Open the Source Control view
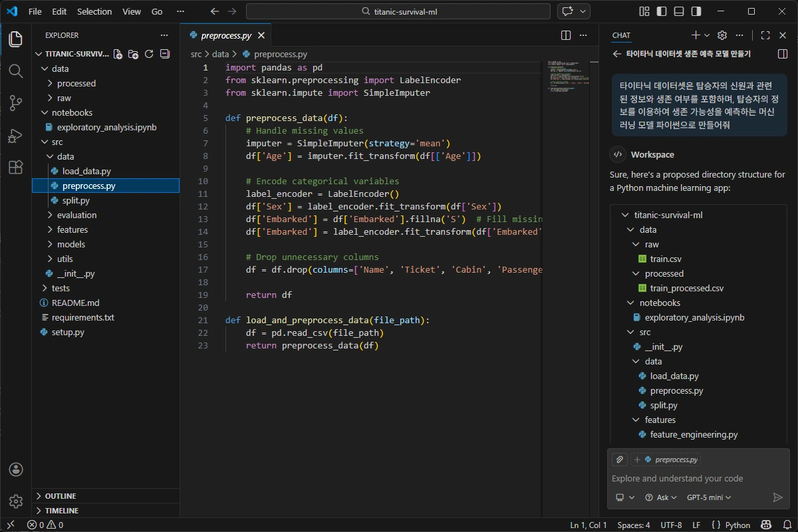 pyautogui.click(x=15, y=102)
